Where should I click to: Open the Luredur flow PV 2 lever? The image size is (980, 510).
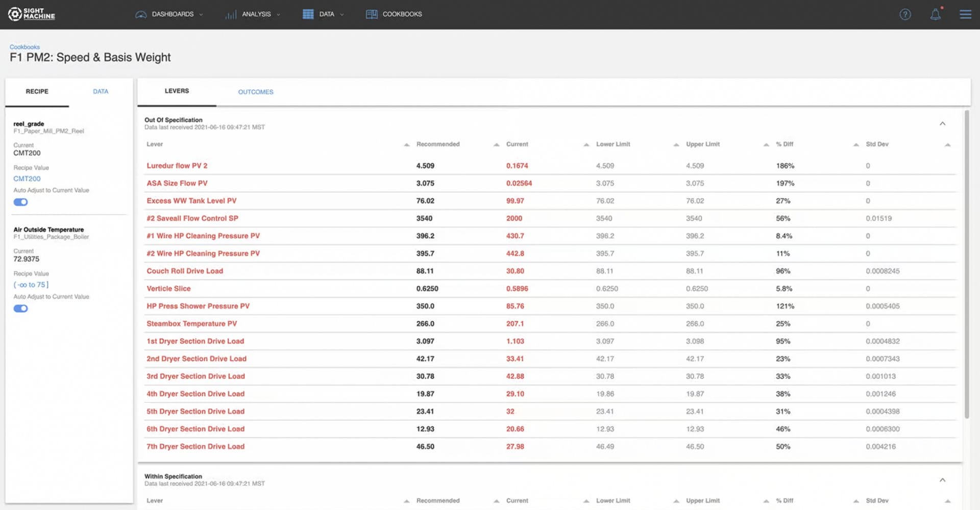click(177, 166)
